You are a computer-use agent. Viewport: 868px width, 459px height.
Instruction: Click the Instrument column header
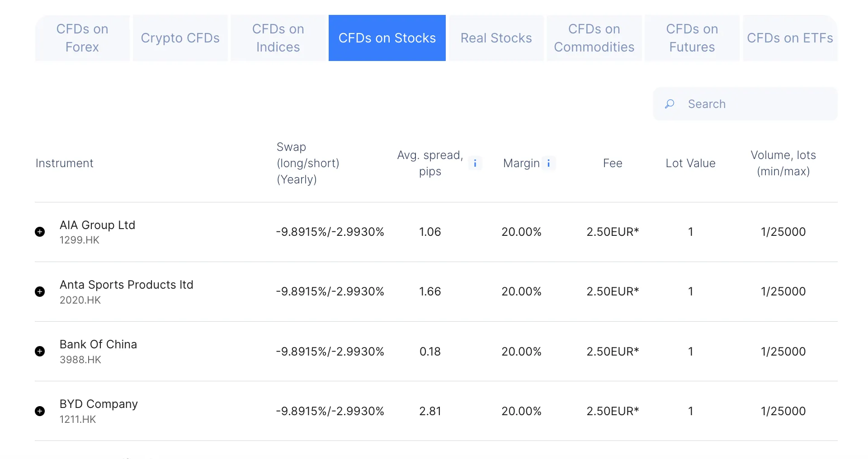click(x=64, y=163)
